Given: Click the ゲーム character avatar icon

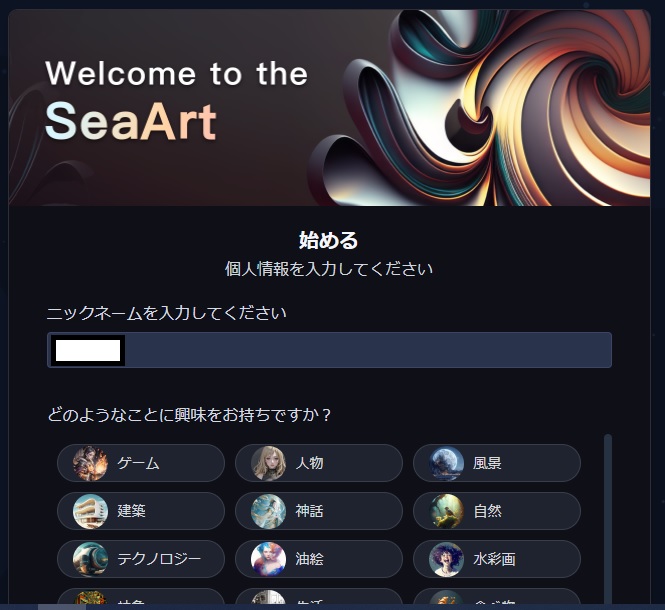Looking at the screenshot, I should (90, 463).
